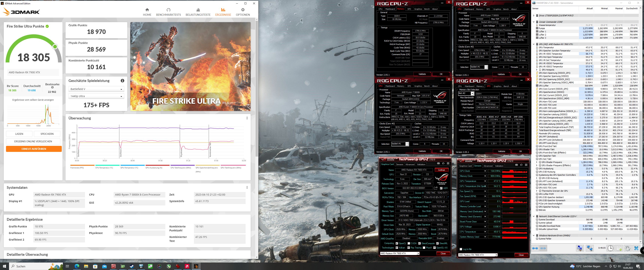Toggle DirectCompute checkbox in GPU-Z
644x270 pixels.
(x=420, y=243)
